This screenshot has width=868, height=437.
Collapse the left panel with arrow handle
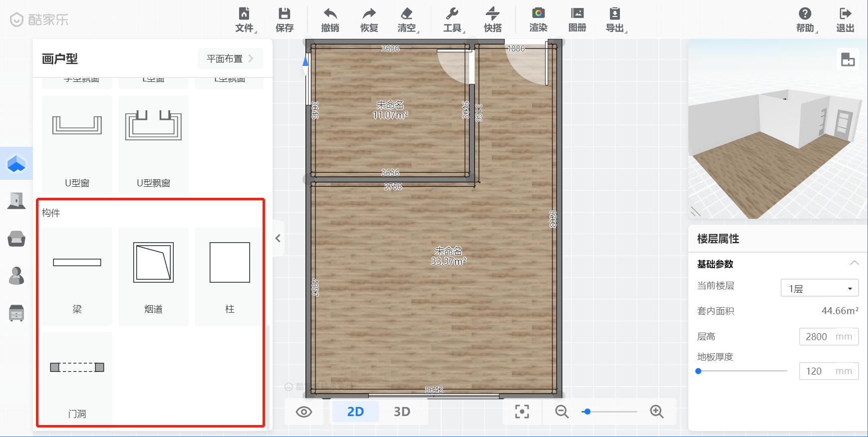(x=278, y=238)
